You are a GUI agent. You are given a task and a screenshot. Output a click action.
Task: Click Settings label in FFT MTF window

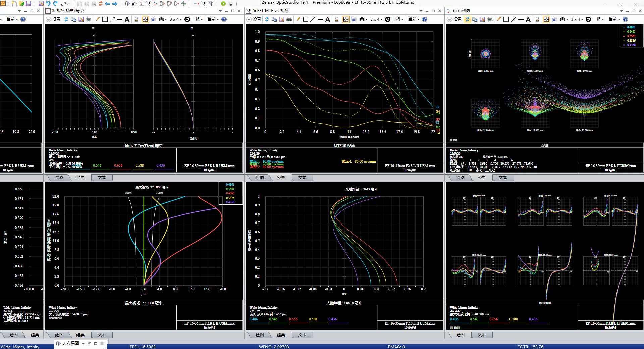(257, 19)
